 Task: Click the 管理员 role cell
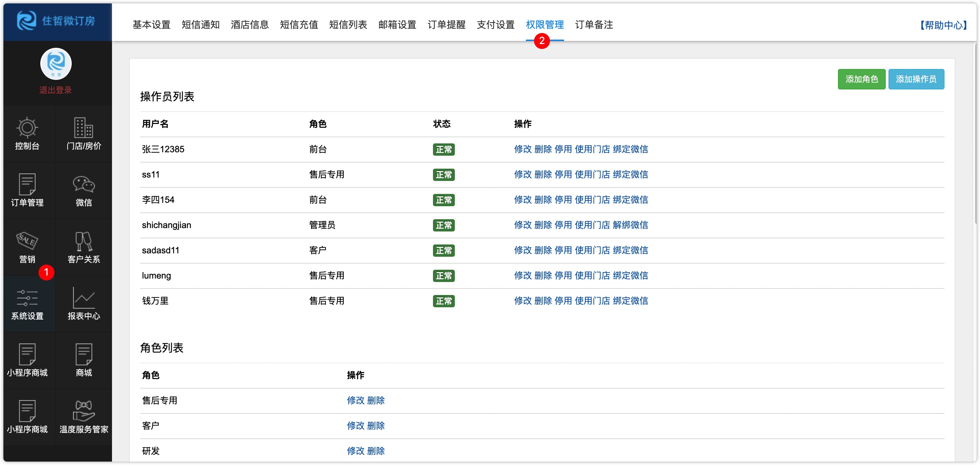click(322, 225)
